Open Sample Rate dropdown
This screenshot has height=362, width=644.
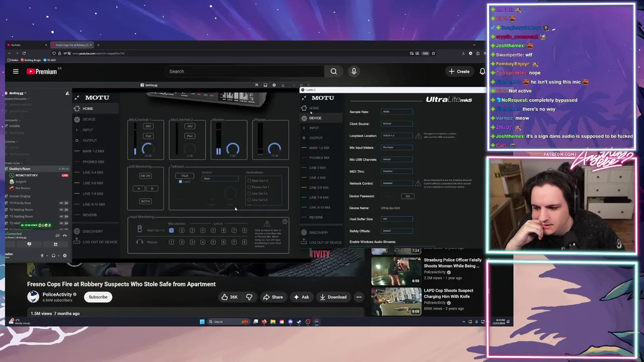click(397, 112)
